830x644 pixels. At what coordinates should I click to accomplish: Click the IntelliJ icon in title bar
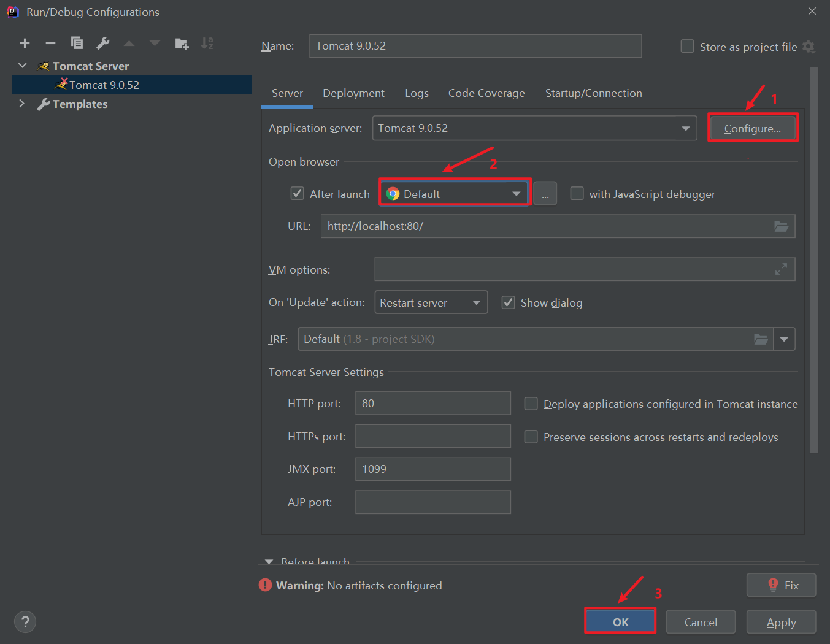(12, 12)
